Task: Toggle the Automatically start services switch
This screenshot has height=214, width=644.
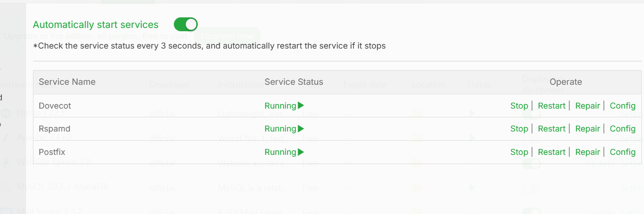Action: pos(185,24)
